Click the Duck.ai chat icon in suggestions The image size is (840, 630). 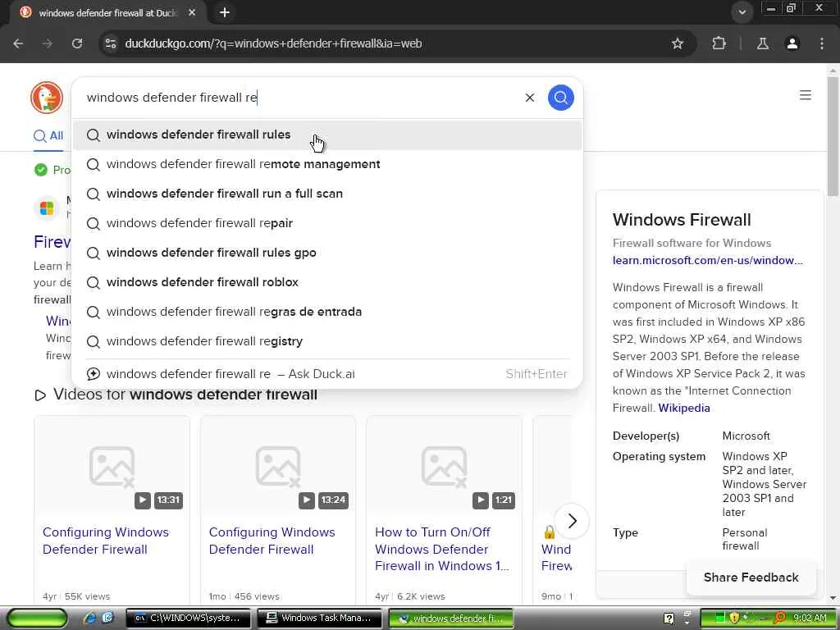[94, 374]
